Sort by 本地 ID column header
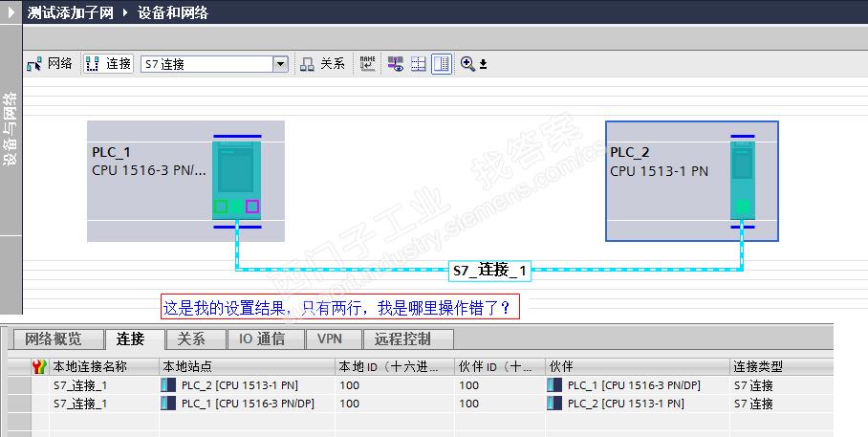 [395, 366]
